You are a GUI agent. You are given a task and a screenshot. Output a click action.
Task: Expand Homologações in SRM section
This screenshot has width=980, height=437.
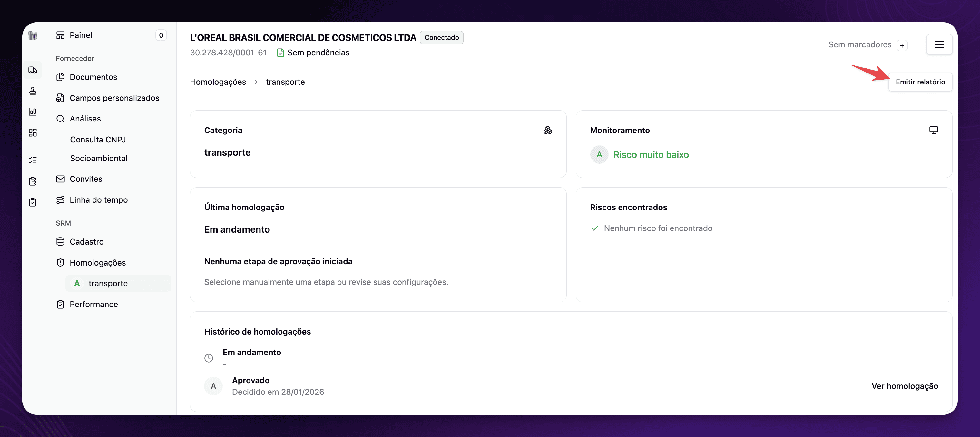tap(97, 262)
